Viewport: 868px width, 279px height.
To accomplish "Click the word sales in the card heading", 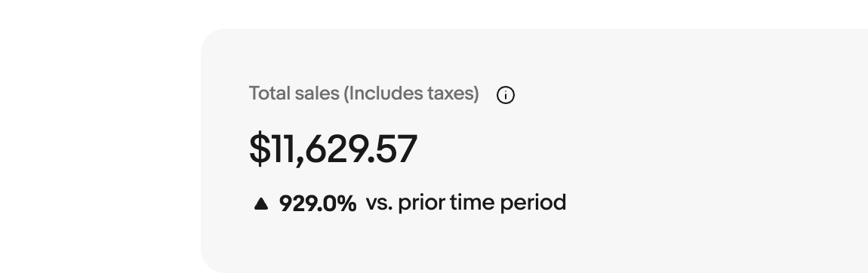I will click(317, 93).
